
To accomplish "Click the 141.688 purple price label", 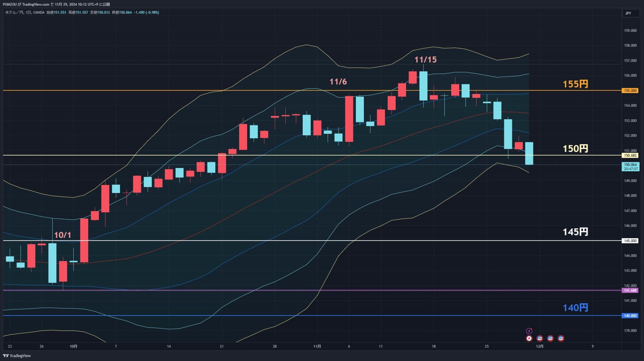I will tap(630, 290).
